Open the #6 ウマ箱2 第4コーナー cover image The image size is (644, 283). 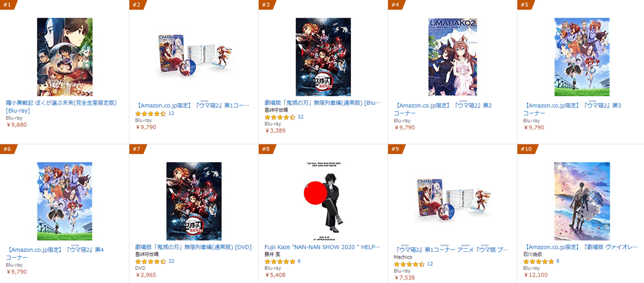[64, 201]
